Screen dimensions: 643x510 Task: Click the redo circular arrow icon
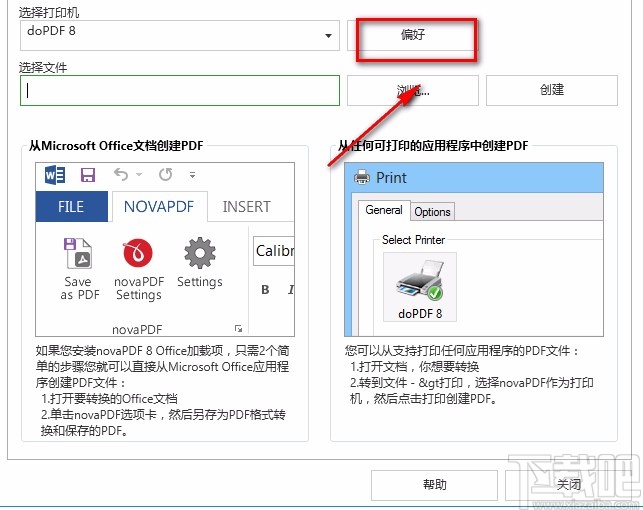click(x=165, y=175)
